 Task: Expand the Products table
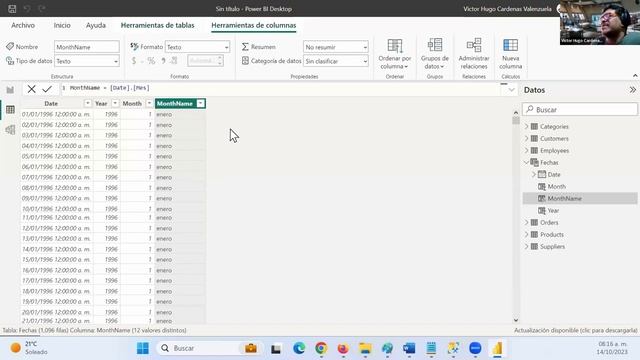(527, 235)
